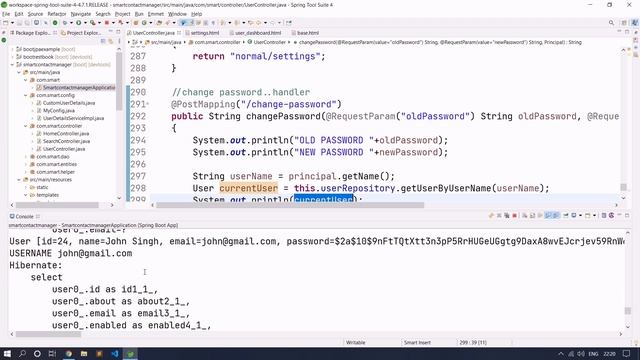640x360 pixels.
Task: Collapse the src/main/java folder
Action: [x=19, y=72]
